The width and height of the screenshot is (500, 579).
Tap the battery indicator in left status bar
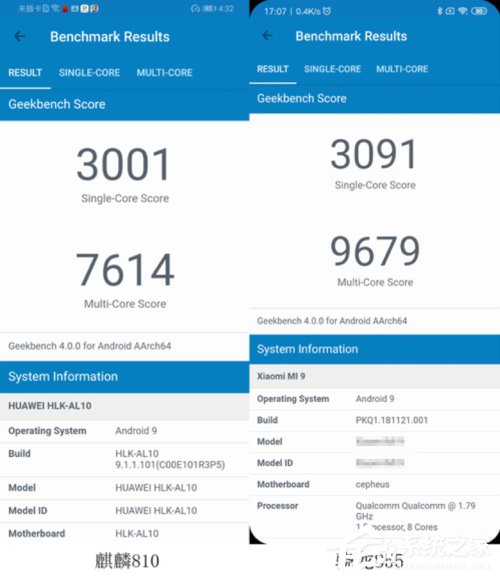point(209,8)
